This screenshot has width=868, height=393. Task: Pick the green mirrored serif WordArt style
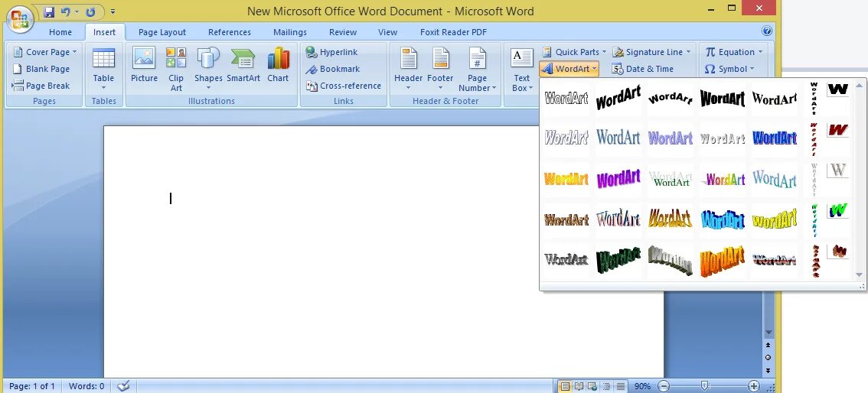671,179
